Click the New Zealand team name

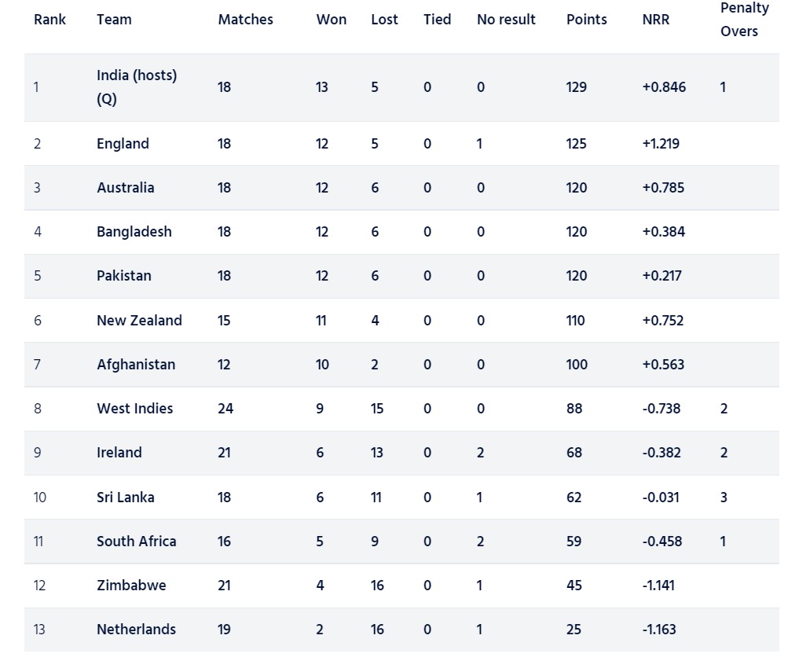139,321
